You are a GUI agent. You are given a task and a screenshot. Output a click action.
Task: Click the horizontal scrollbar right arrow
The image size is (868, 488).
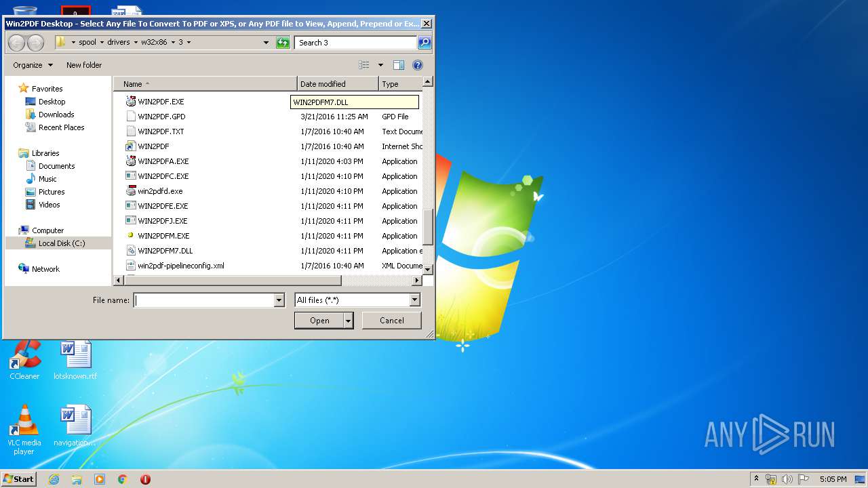click(416, 280)
